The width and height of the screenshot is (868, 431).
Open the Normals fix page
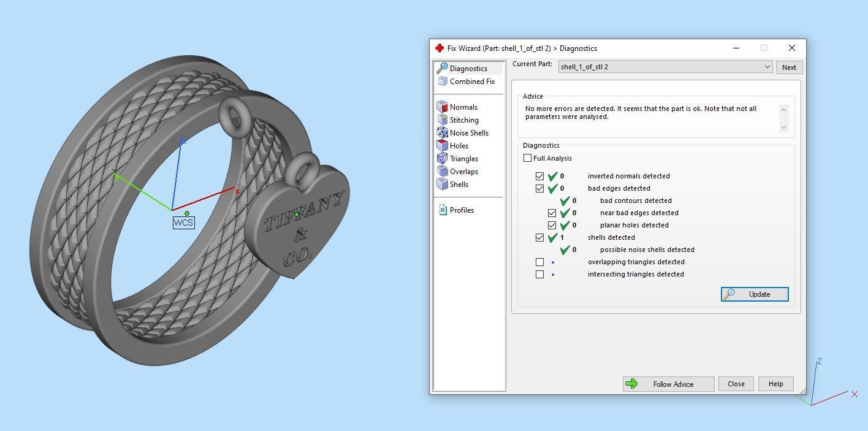[x=463, y=107]
